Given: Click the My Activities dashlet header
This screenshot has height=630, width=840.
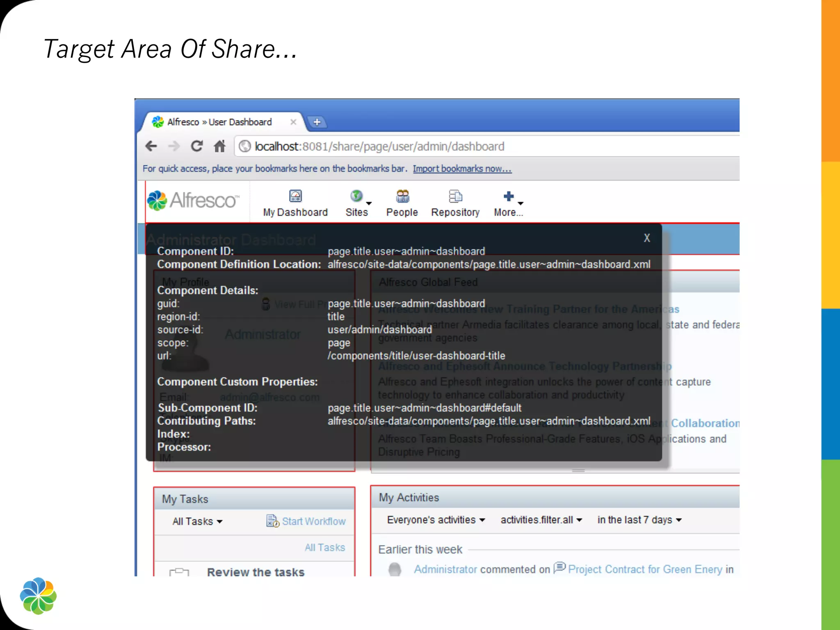Looking at the screenshot, I should click(555, 497).
